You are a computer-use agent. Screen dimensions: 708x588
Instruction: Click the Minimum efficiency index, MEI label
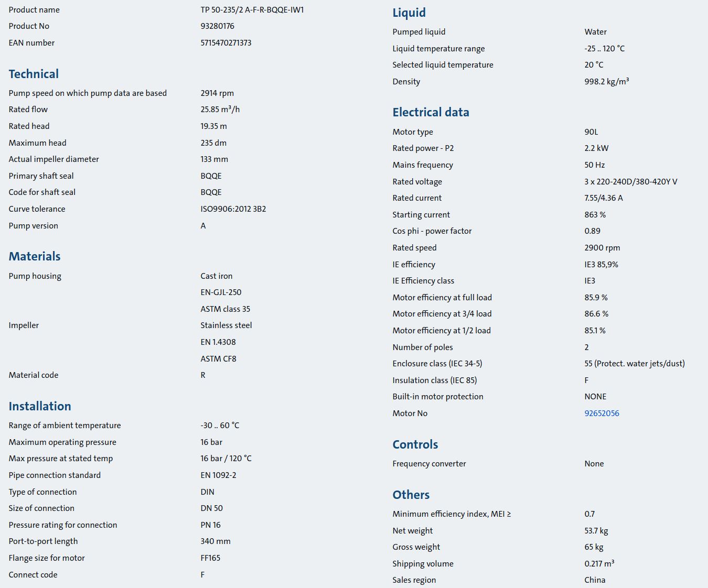coord(451,514)
